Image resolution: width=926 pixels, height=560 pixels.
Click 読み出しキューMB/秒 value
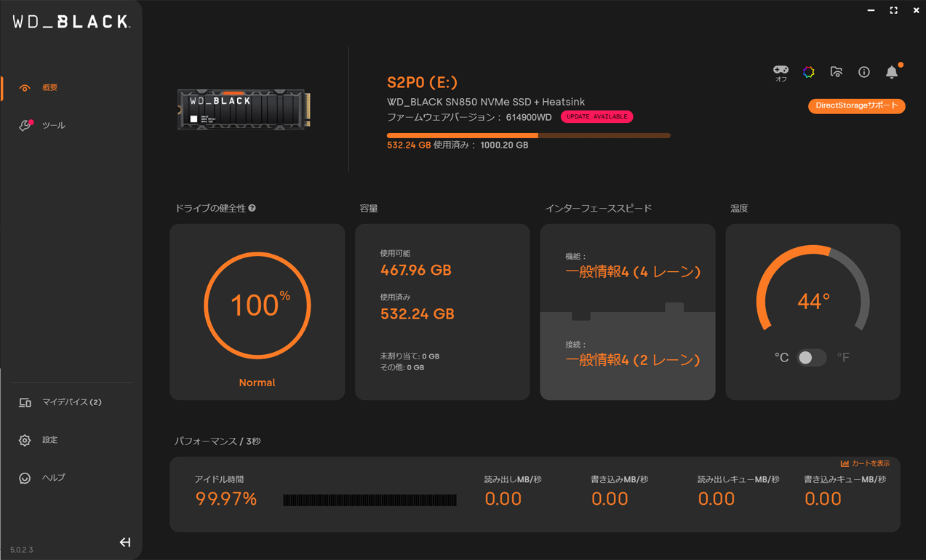click(717, 499)
